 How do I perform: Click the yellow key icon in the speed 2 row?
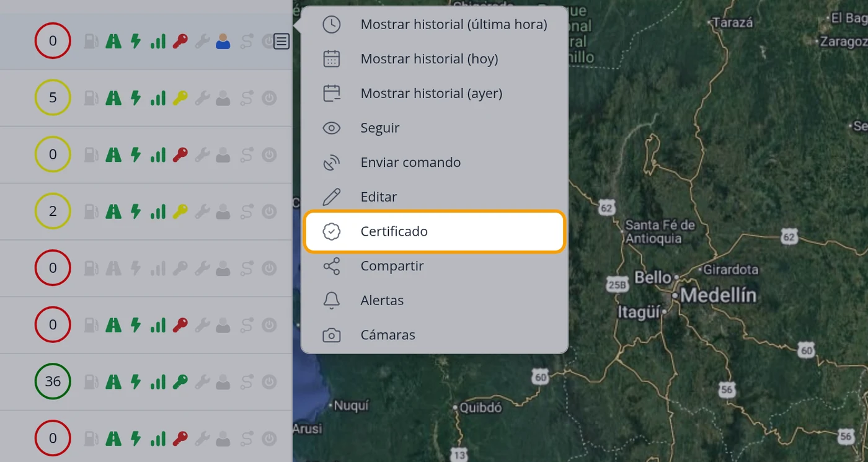pos(180,211)
